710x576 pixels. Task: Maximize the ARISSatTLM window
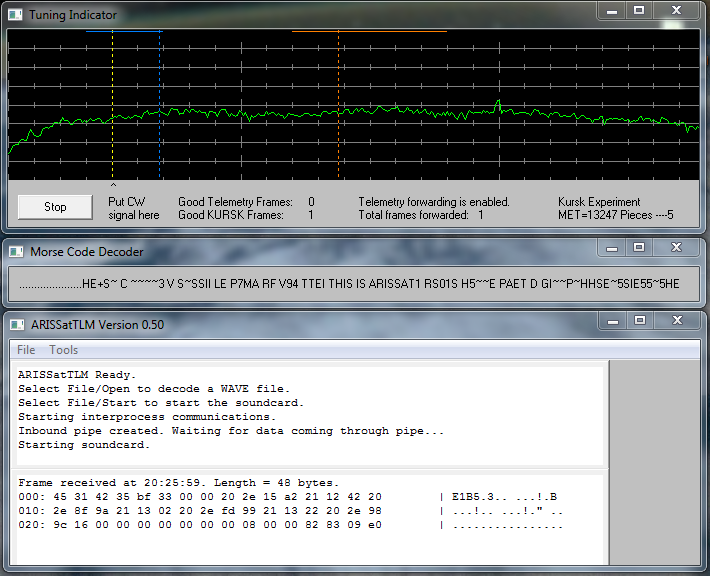pos(640,321)
